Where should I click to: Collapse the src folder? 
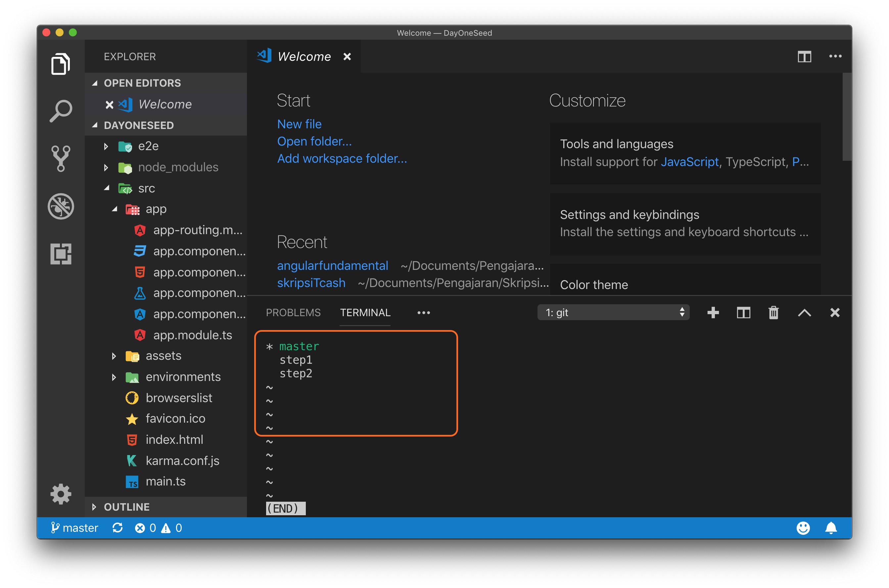[107, 188]
